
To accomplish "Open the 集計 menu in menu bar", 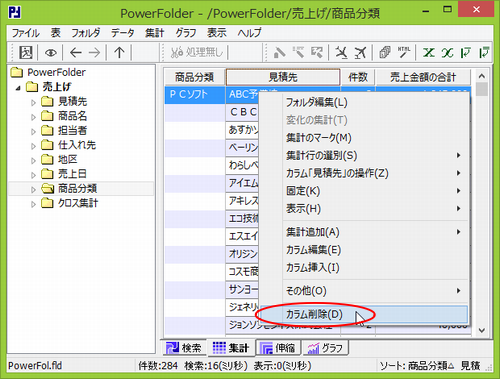I will coord(155,33).
